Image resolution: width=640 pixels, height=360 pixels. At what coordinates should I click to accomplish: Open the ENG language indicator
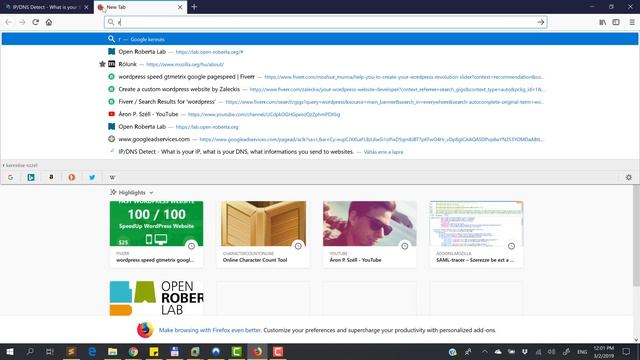click(x=582, y=351)
